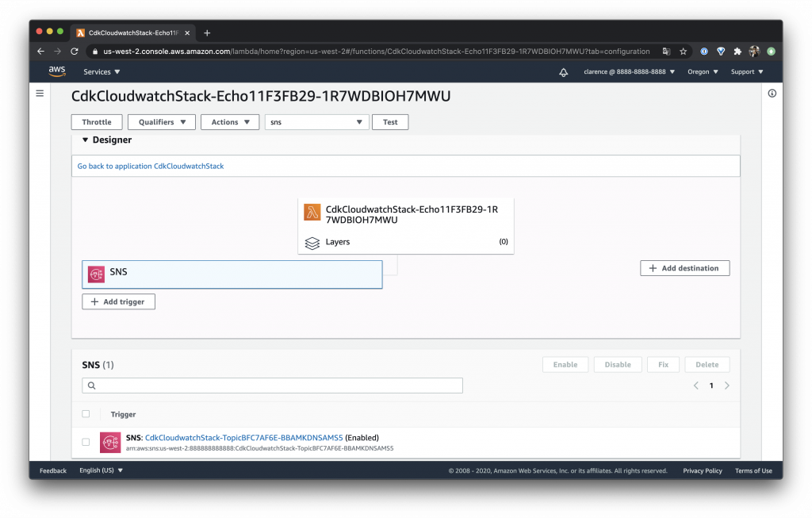Bookmark this page with star icon
Image resolution: width=812 pixels, height=518 pixels.
(x=683, y=52)
